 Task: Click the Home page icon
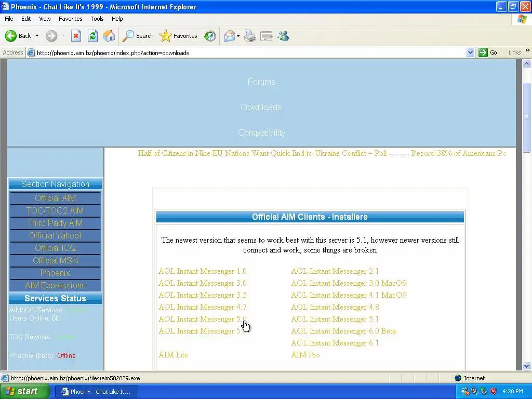(109, 36)
